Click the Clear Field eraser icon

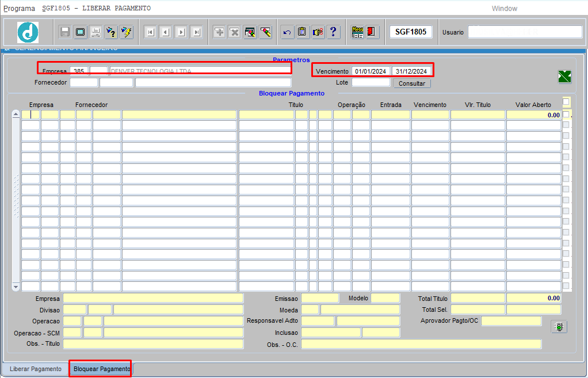pos(265,32)
